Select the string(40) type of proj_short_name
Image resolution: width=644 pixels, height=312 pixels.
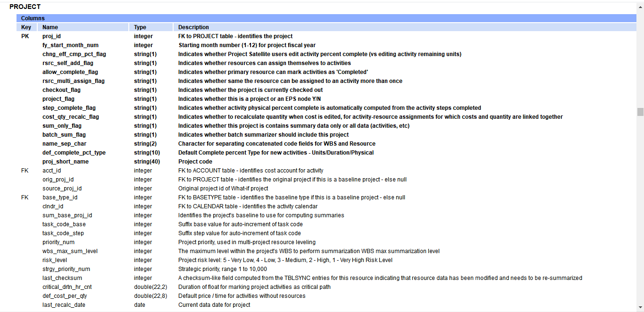click(x=147, y=162)
